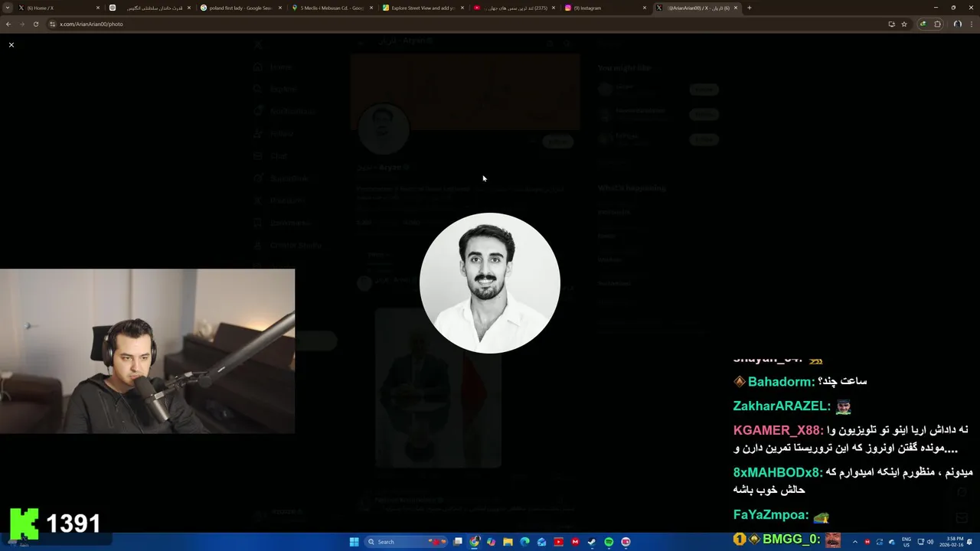The image size is (980, 551).
Task: Open Task View in the taskbar
Action: [x=458, y=542]
